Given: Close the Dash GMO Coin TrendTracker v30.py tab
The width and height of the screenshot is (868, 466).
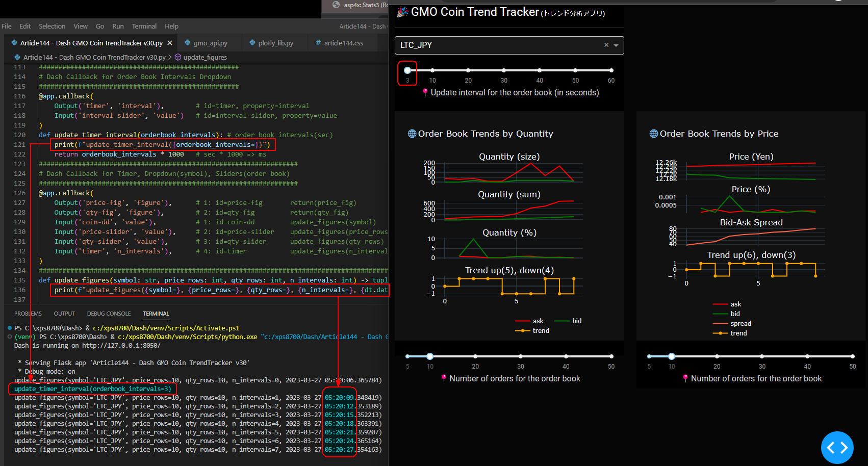Looking at the screenshot, I should (x=170, y=43).
